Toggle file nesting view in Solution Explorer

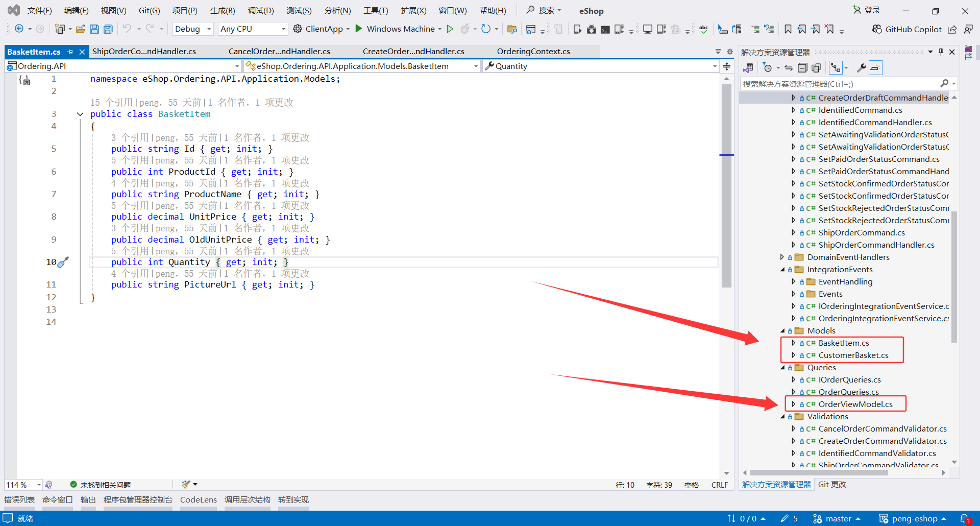pos(836,68)
